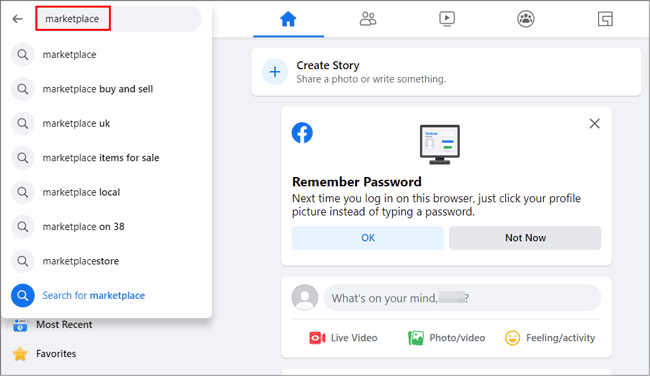
Task: Click the Favorites star icon
Action: click(20, 354)
